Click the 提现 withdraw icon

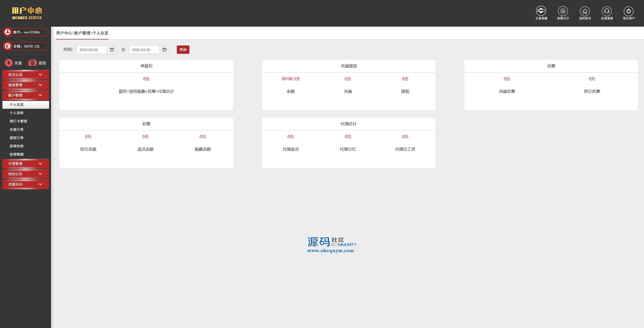coord(32,63)
